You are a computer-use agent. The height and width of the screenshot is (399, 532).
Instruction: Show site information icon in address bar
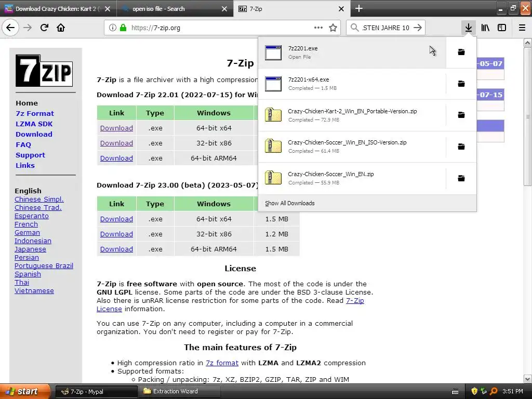[113, 28]
